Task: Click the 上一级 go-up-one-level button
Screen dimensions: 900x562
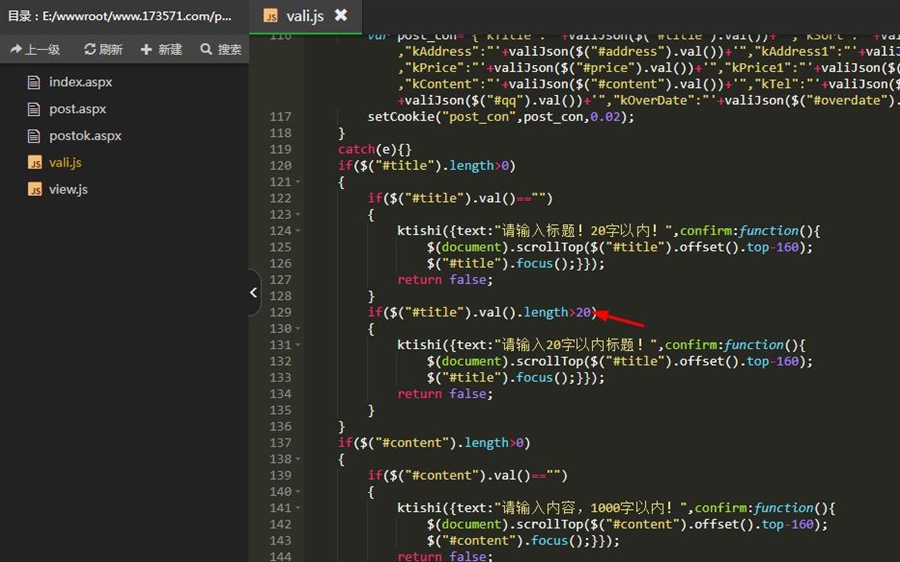Action: [x=35, y=49]
